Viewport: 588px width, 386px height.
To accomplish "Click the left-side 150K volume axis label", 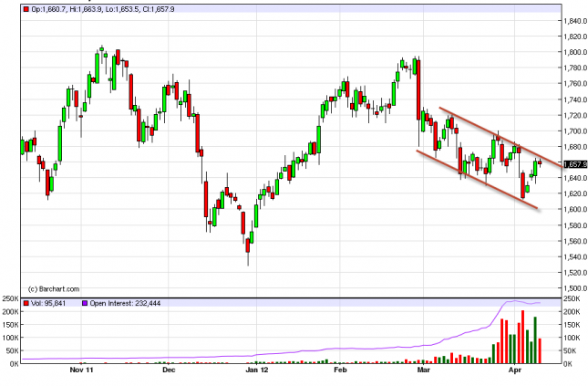I will click(10, 325).
